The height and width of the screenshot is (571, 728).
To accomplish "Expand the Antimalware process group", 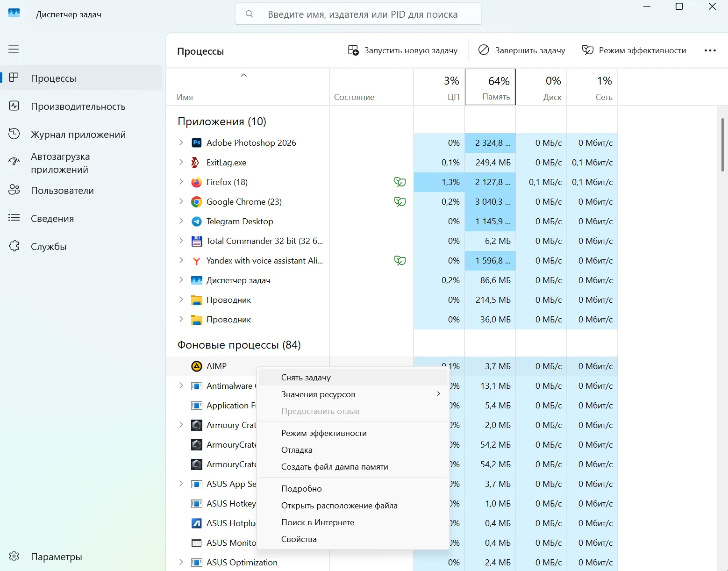I will [181, 385].
